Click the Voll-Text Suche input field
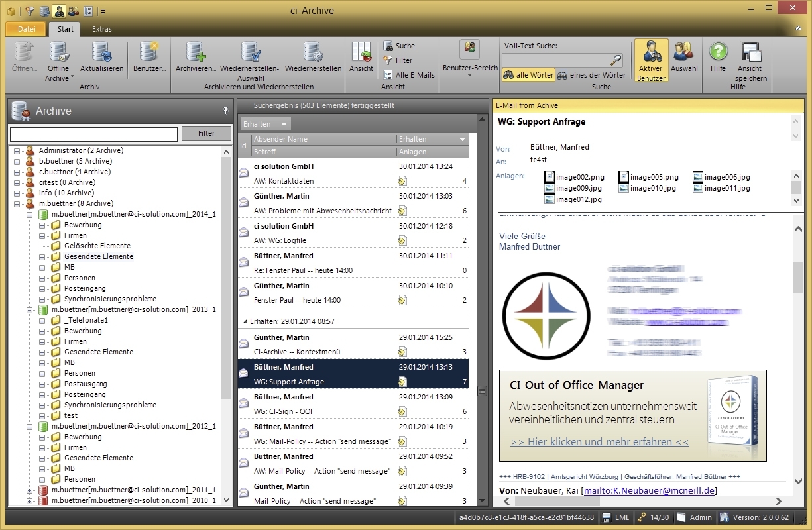The image size is (812, 530). pyautogui.click(x=555, y=60)
